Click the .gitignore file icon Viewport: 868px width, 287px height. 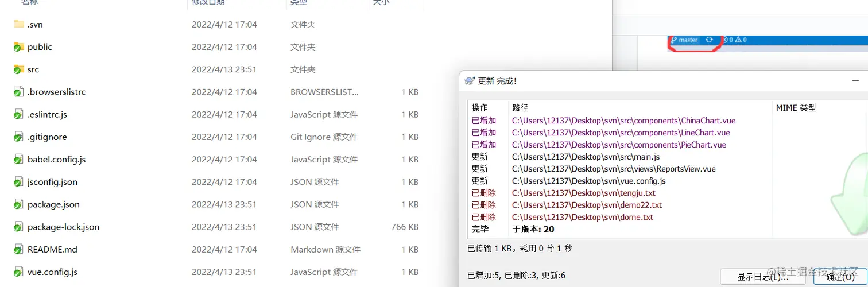click(x=19, y=137)
